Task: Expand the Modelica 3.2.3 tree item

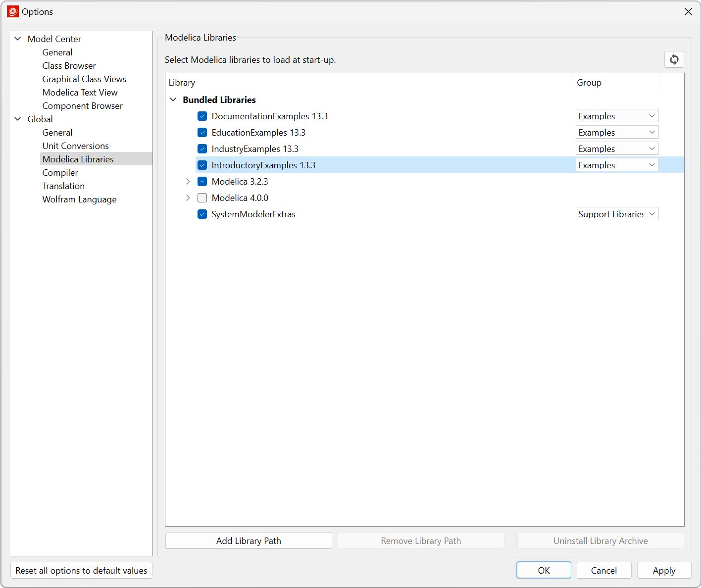Action: (188, 181)
